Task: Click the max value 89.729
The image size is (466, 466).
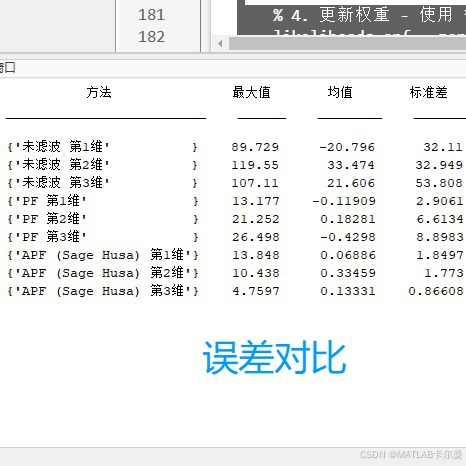Action: coord(255,147)
